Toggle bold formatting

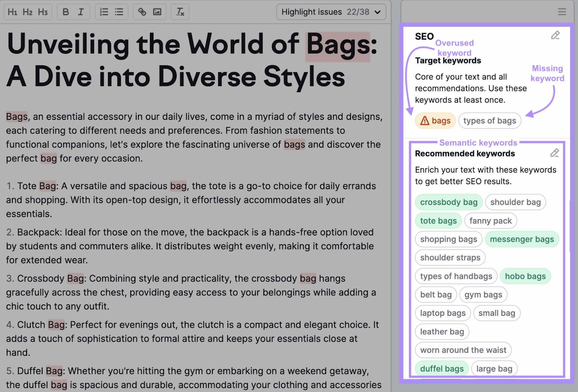[65, 12]
